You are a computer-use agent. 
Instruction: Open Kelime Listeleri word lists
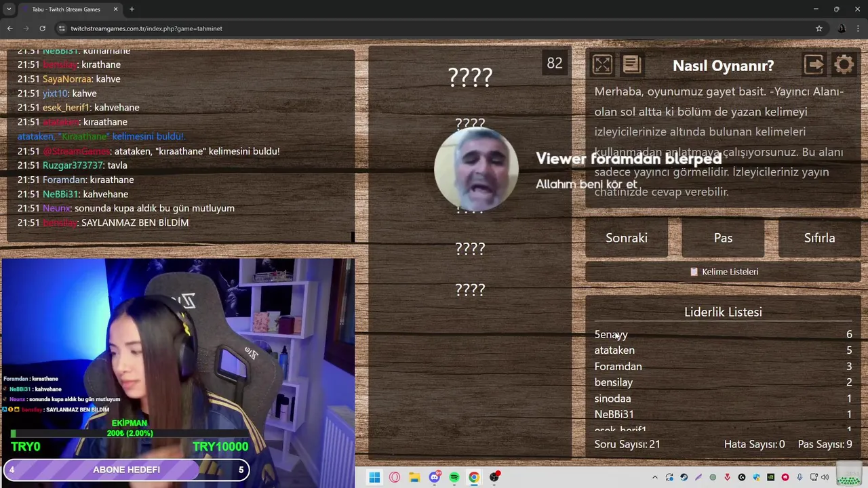724,272
